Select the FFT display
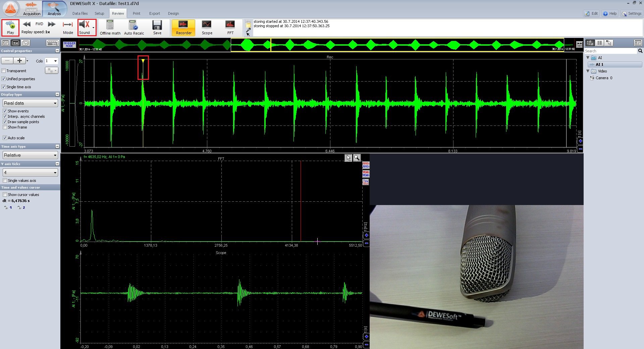 pos(230,28)
